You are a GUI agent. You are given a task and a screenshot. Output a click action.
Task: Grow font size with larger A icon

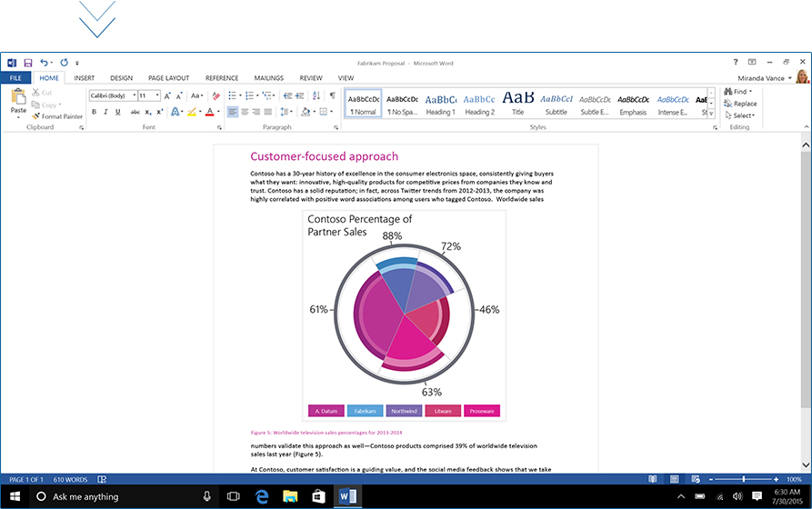pyautogui.click(x=167, y=95)
